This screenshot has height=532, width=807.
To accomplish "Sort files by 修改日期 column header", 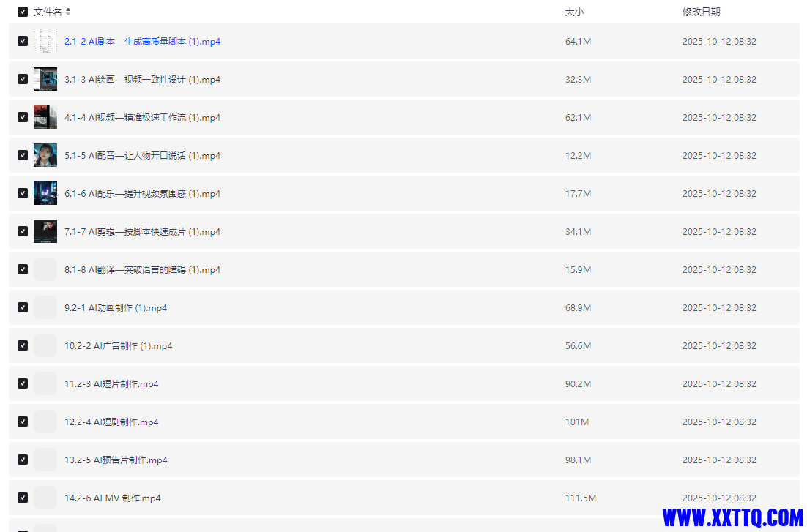I will pyautogui.click(x=701, y=12).
